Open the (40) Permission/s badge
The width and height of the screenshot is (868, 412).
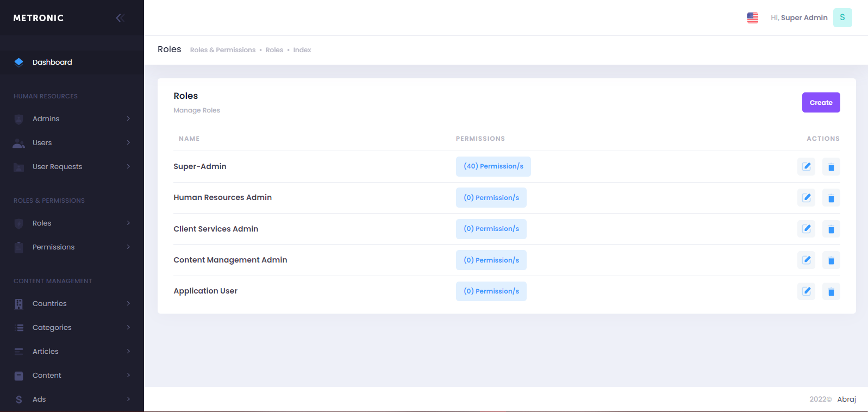click(x=493, y=166)
